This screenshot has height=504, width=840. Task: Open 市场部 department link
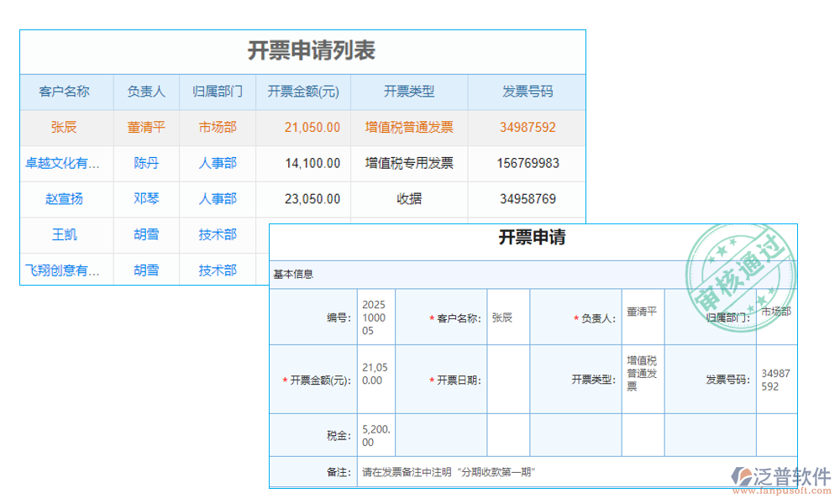(x=217, y=128)
